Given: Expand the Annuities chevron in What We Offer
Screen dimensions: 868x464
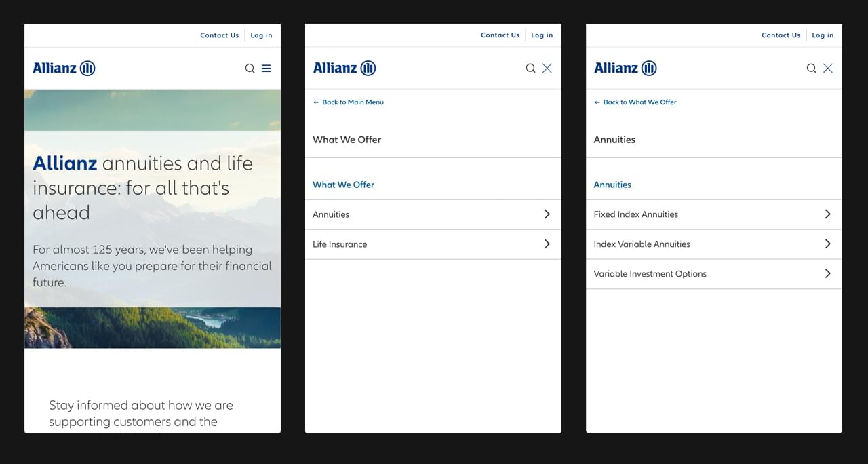Looking at the screenshot, I should click(x=547, y=214).
